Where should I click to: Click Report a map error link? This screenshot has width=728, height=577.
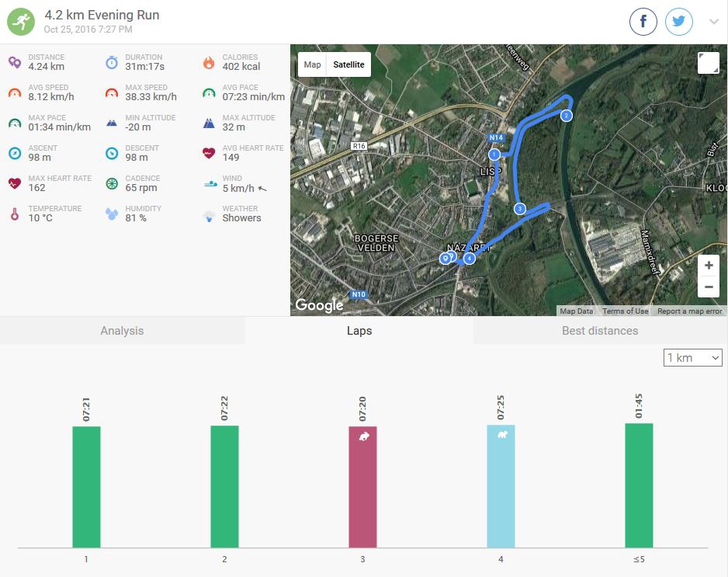point(689,311)
